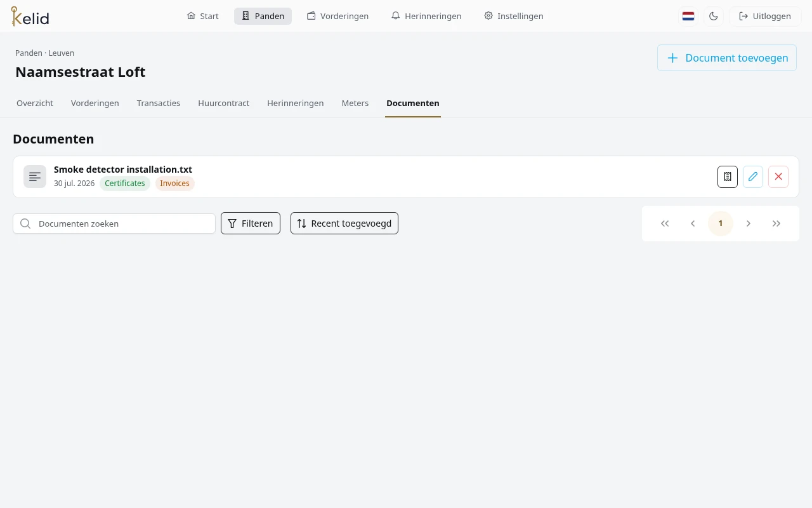Open Vorderingen in top navigation
The width and height of the screenshot is (812, 508).
click(337, 16)
